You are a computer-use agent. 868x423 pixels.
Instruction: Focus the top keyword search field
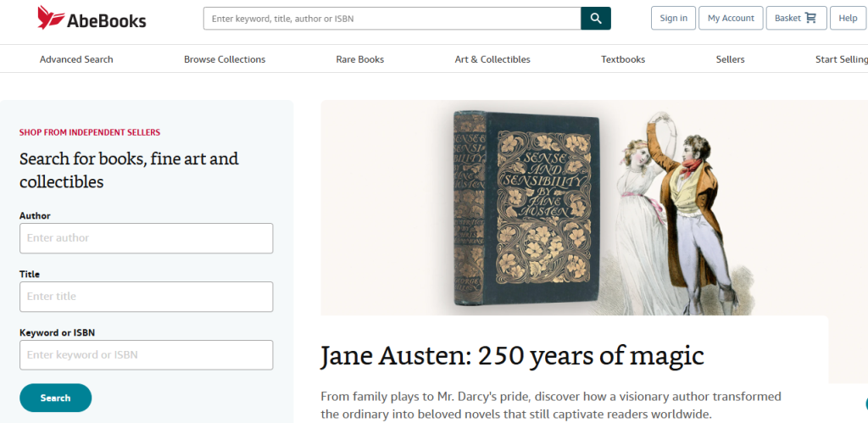tap(392, 18)
